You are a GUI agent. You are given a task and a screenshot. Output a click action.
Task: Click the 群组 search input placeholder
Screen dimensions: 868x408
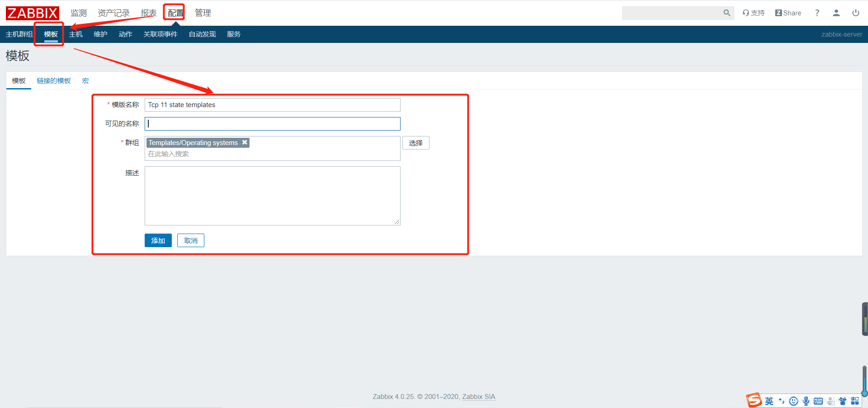[169, 154]
